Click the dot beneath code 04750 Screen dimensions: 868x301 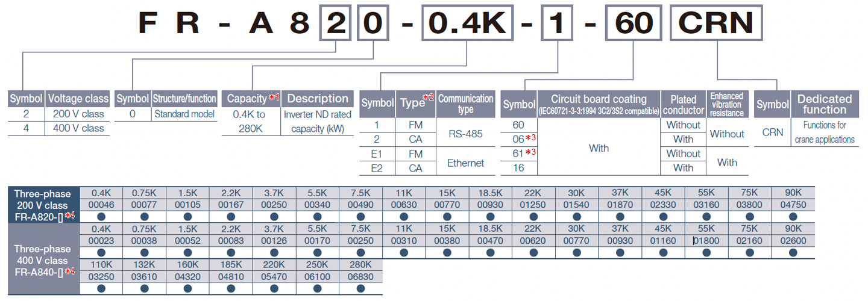[x=793, y=216]
